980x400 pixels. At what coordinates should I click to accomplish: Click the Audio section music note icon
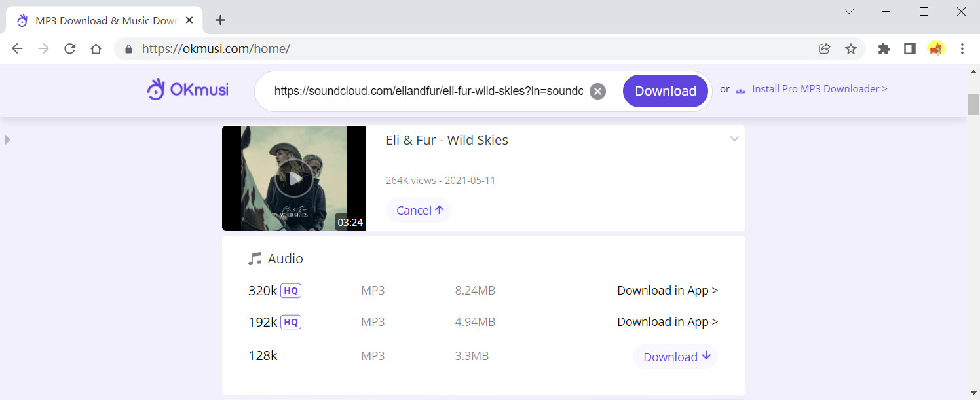point(255,259)
